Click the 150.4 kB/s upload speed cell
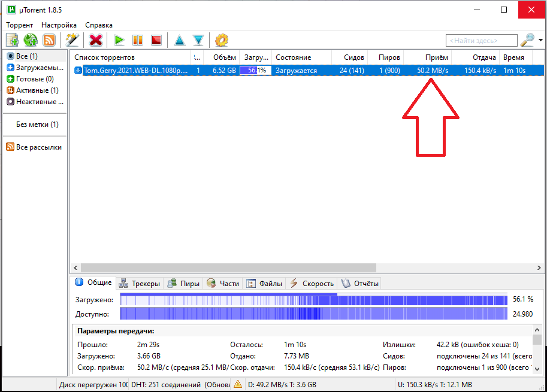547x392 pixels. click(x=480, y=71)
